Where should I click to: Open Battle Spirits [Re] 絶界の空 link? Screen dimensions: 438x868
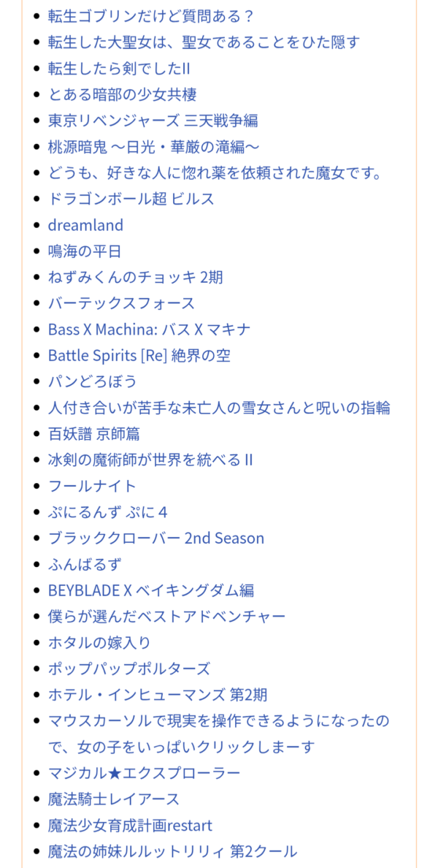point(139,355)
